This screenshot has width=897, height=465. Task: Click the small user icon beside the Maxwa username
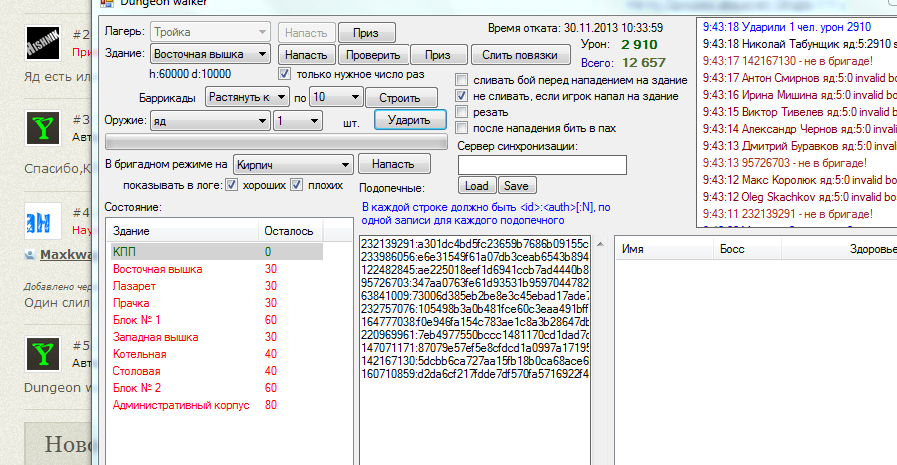coord(30,255)
